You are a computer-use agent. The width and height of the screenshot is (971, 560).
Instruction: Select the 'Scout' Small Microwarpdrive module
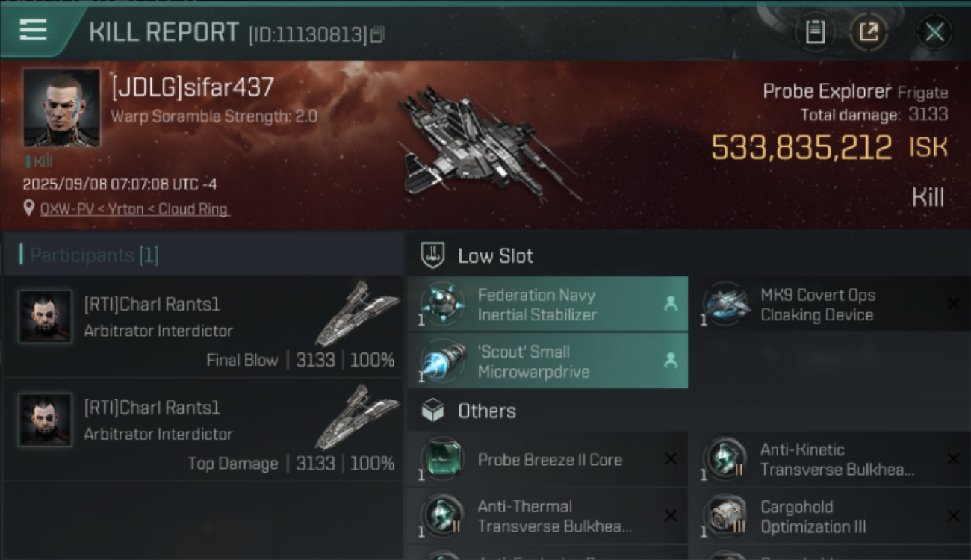[547, 361]
